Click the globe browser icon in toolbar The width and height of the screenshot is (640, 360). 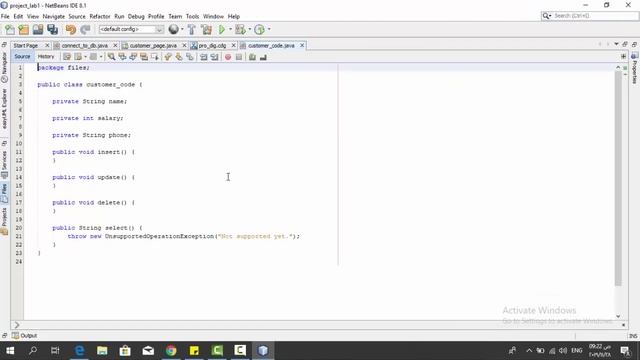(173, 29)
